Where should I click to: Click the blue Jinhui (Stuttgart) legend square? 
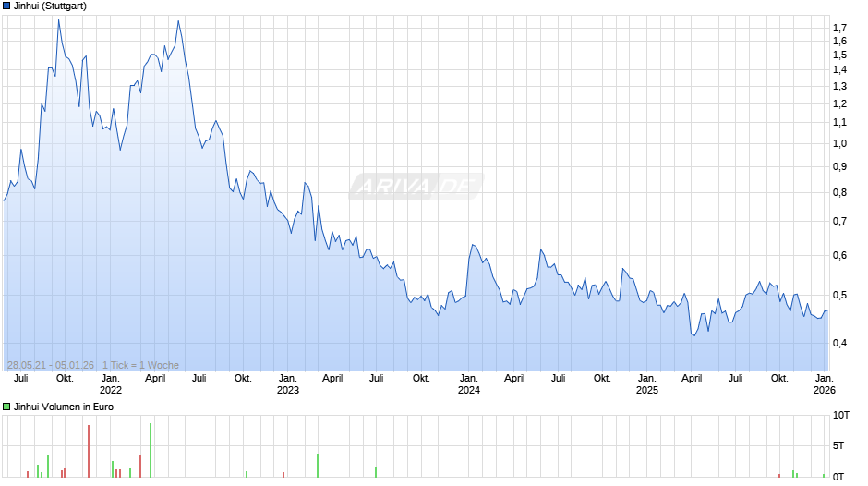(6, 6)
